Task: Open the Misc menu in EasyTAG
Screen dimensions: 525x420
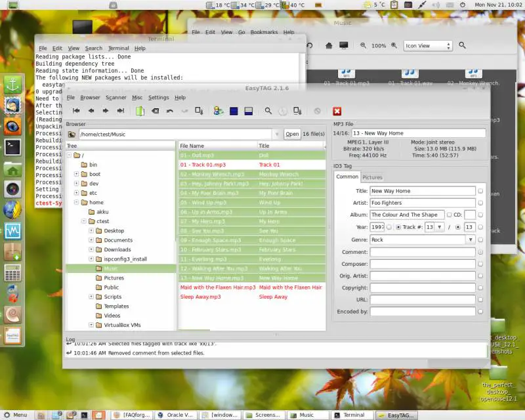Action: coord(137,98)
